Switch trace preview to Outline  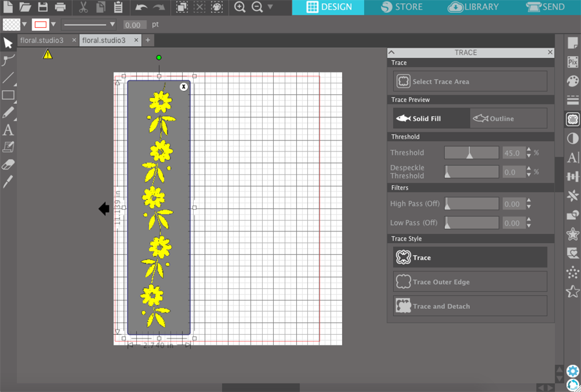point(509,119)
